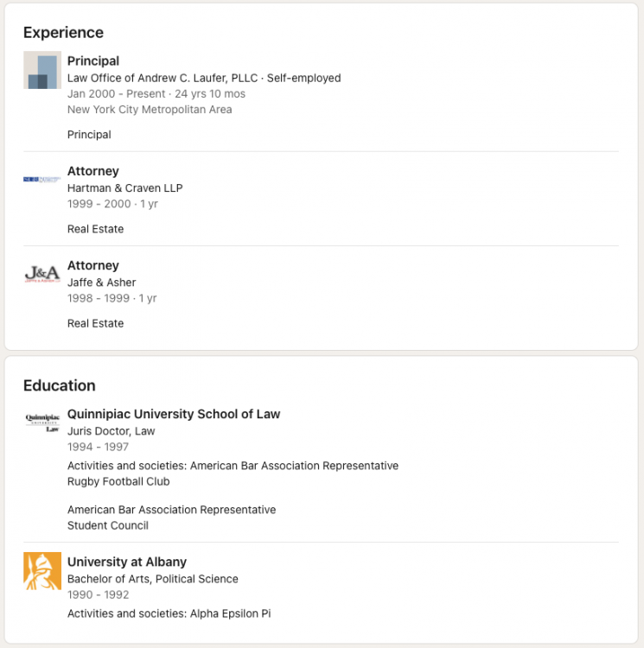Click the Juris Doctor, Law degree text
This screenshot has height=648, width=644.
click(x=112, y=430)
